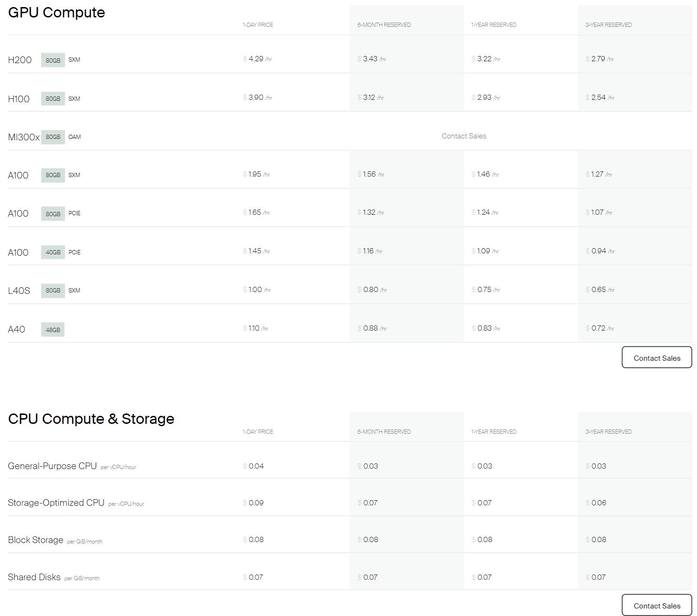This screenshot has height=616, width=697.
Task: Click the A100 label in the 40GB PCIE row
Action: pyautogui.click(x=18, y=252)
